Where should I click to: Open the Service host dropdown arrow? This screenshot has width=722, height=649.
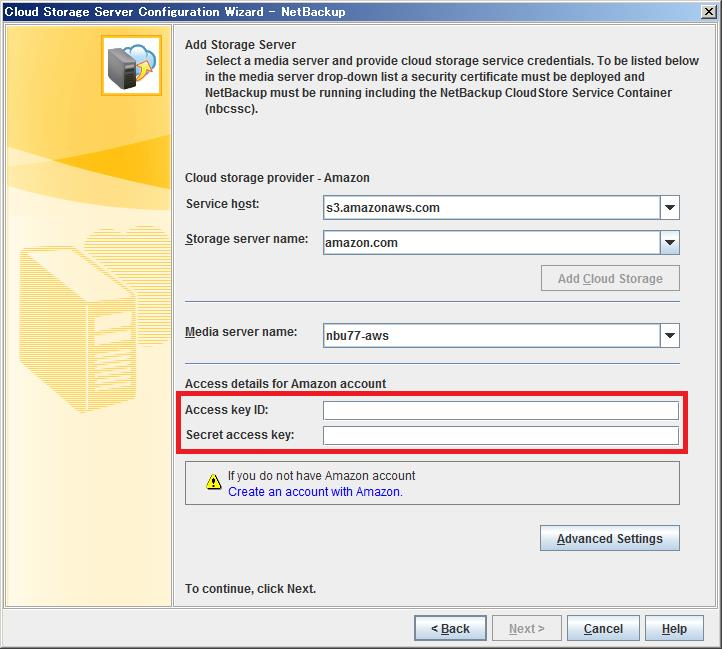tap(670, 208)
